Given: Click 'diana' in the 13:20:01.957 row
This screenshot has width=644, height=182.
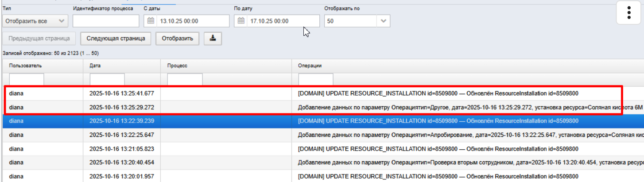Looking at the screenshot, I should click(16, 176).
